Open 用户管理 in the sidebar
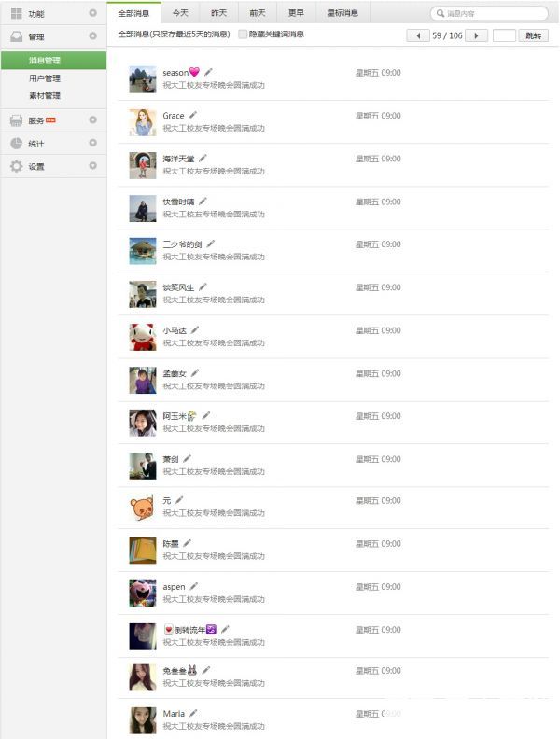 45,78
